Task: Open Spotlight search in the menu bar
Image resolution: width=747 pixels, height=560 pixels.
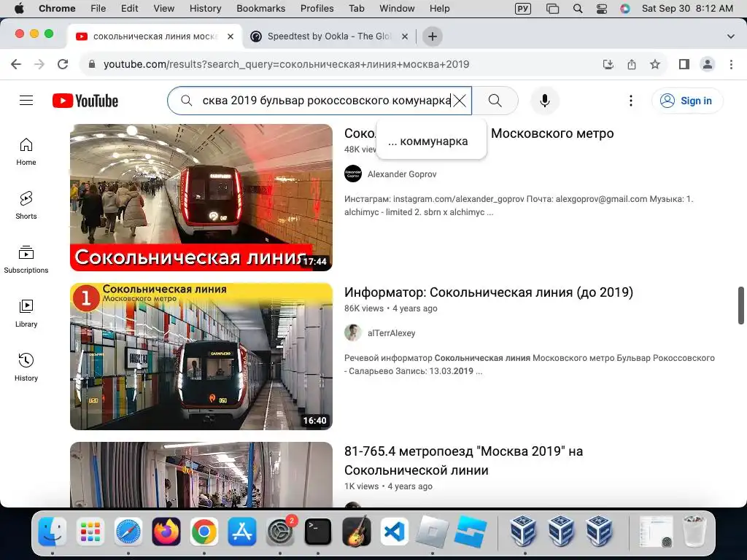Action: tap(578, 8)
